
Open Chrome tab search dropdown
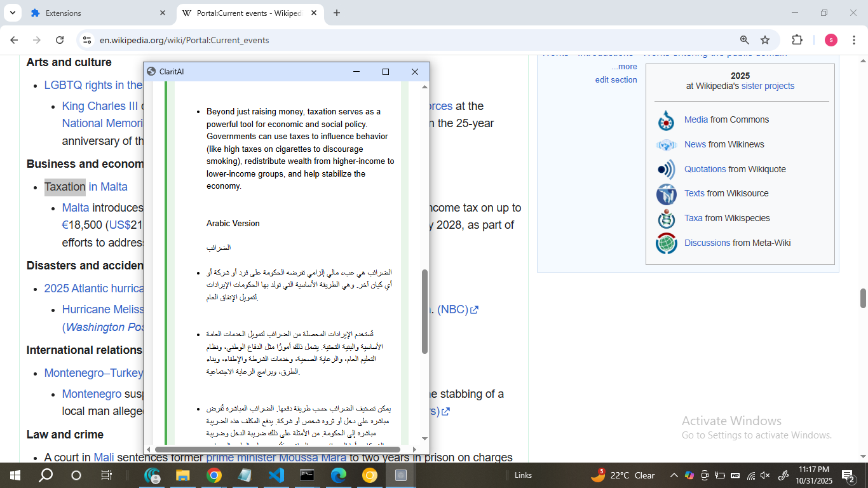click(x=13, y=13)
